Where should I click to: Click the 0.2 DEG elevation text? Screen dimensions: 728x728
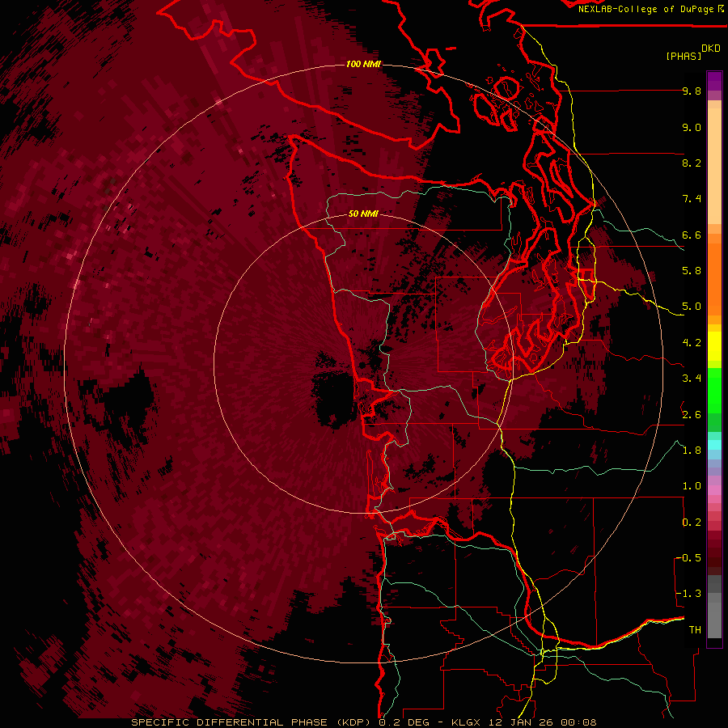coord(403,722)
